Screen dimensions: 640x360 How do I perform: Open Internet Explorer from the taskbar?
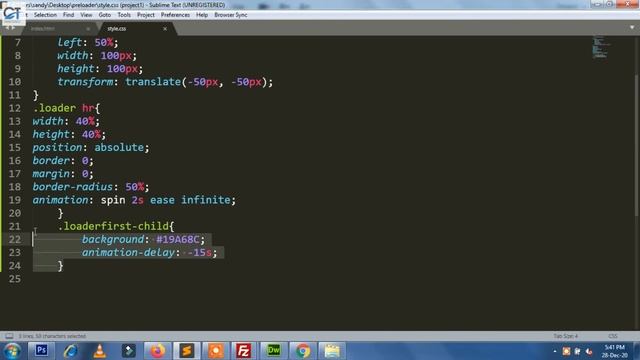(70, 351)
